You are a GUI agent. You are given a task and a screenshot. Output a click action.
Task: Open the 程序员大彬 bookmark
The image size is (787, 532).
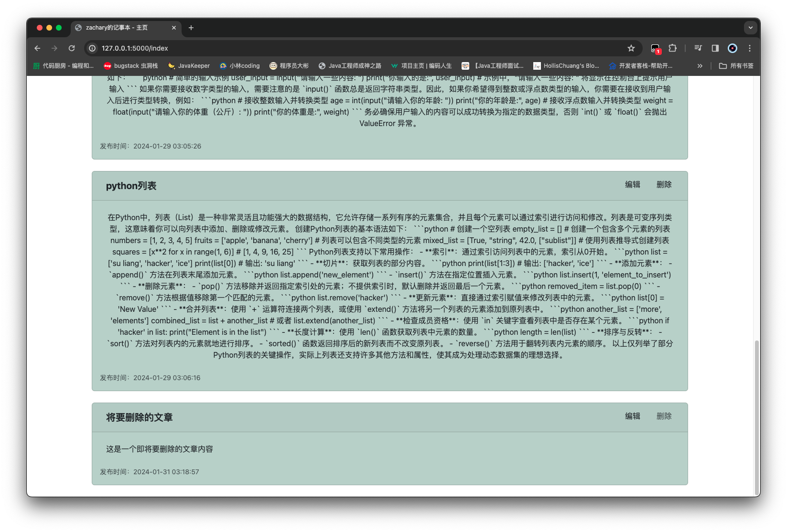pos(289,66)
